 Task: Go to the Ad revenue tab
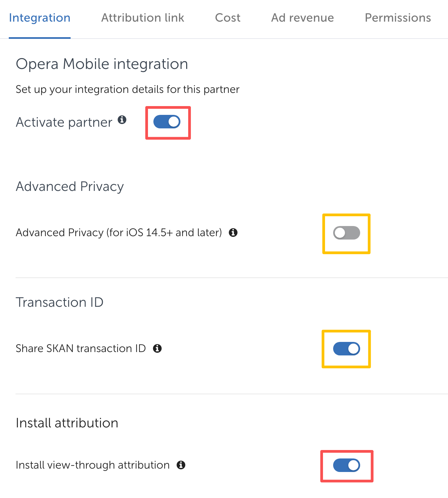click(x=302, y=18)
